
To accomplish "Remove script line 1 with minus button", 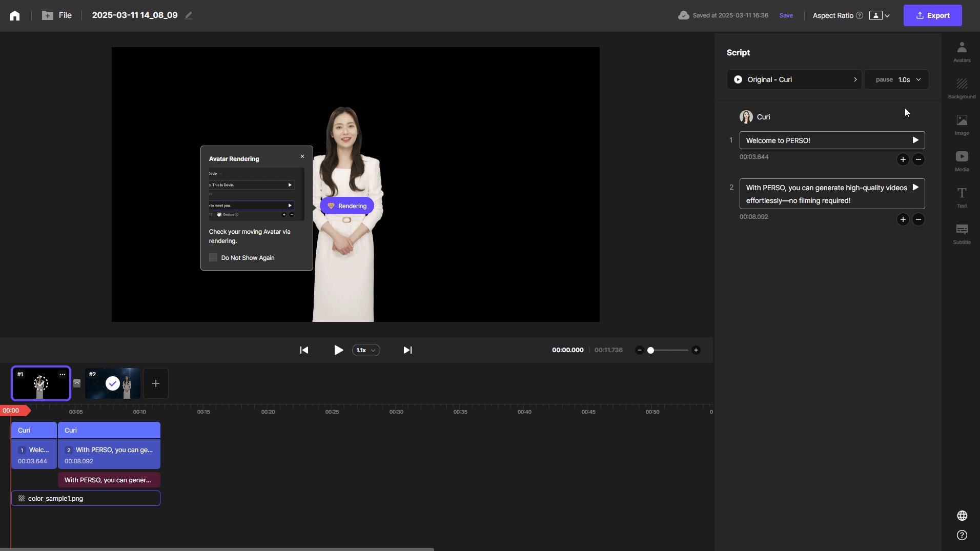I will pos(918,159).
